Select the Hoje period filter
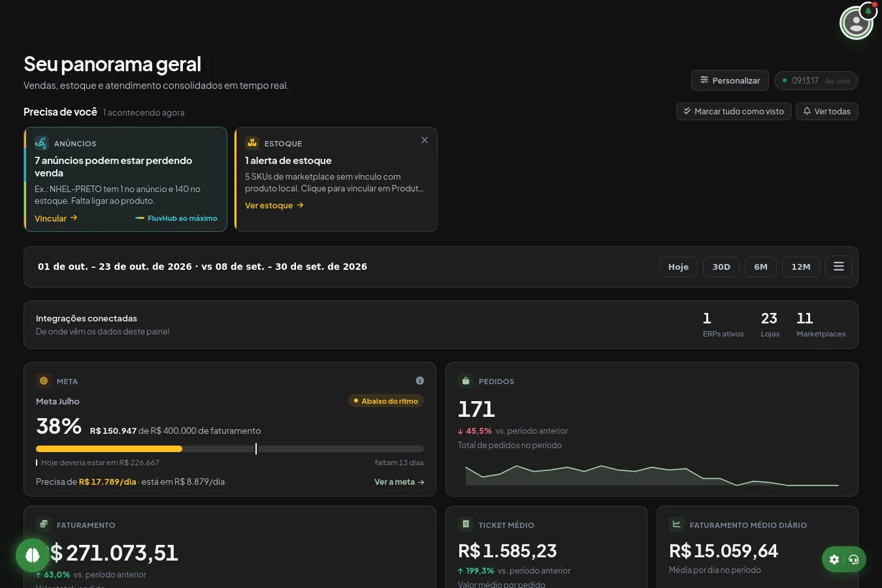The image size is (882, 588). pos(678,267)
